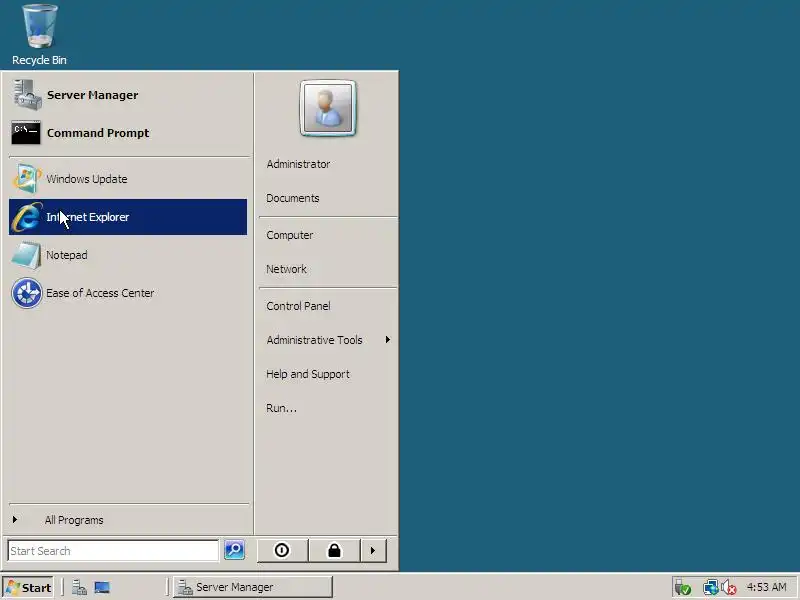
Task: Click the user account picture
Action: point(328,108)
